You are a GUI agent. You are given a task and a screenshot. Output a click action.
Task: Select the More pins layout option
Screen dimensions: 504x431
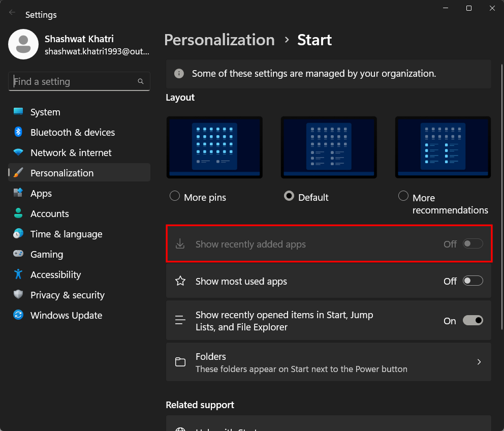pos(174,196)
